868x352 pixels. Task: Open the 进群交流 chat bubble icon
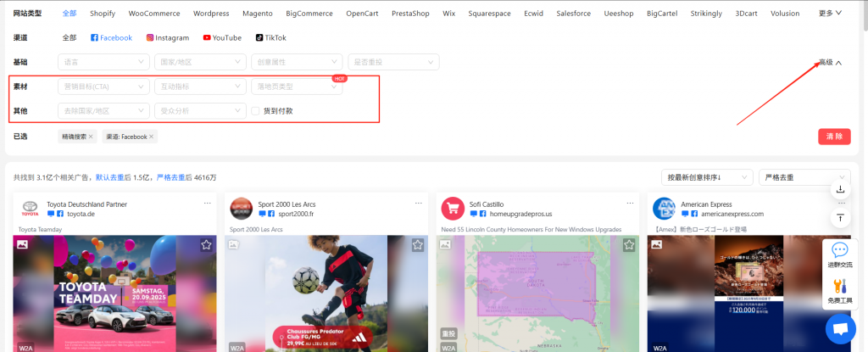click(x=840, y=250)
